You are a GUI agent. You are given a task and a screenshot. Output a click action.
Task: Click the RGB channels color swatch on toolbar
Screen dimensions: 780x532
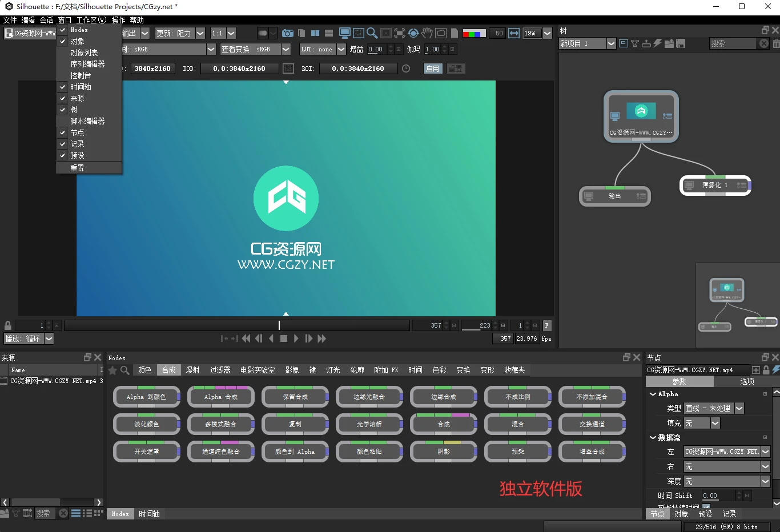point(473,33)
